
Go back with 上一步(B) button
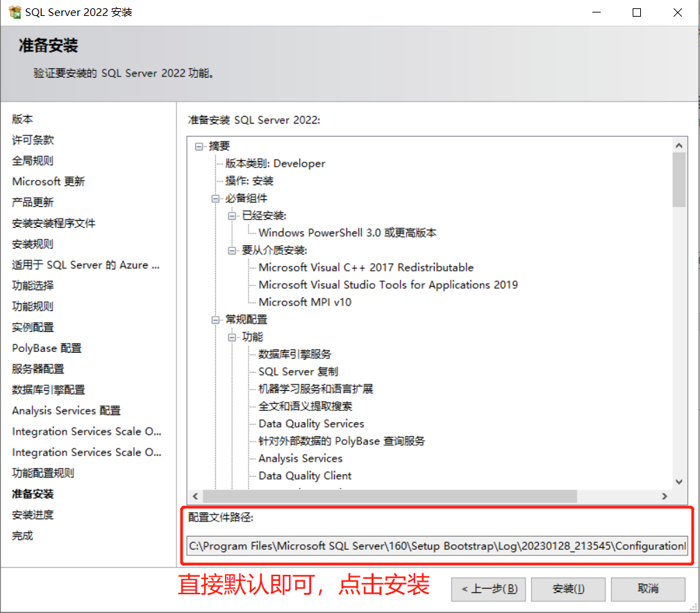[x=488, y=589]
